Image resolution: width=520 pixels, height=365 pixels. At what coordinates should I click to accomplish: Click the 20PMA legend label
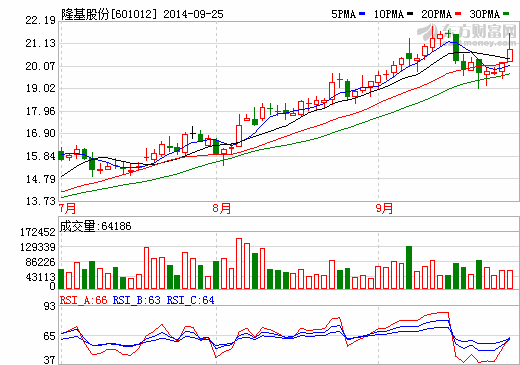tap(436, 14)
